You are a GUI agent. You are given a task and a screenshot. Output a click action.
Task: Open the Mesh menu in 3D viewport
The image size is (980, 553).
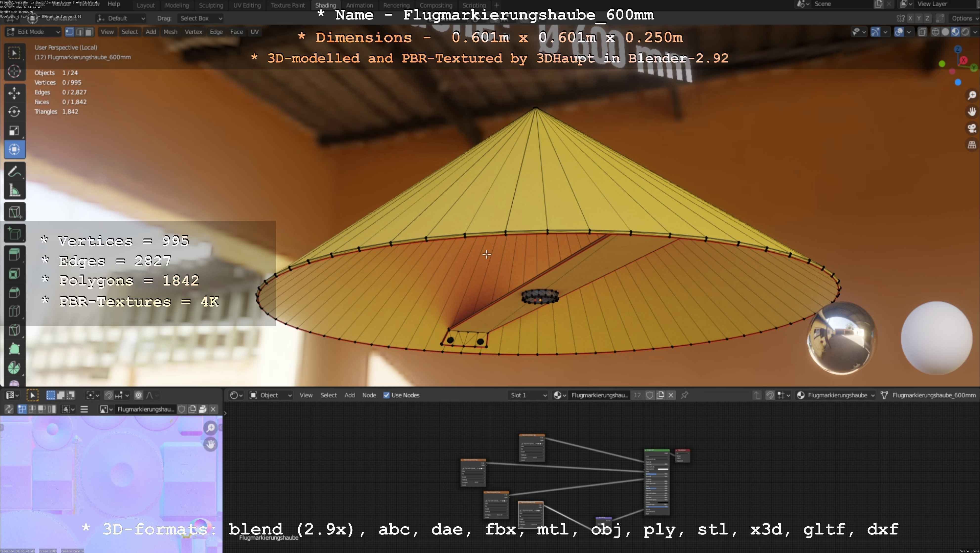tap(171, 32)
